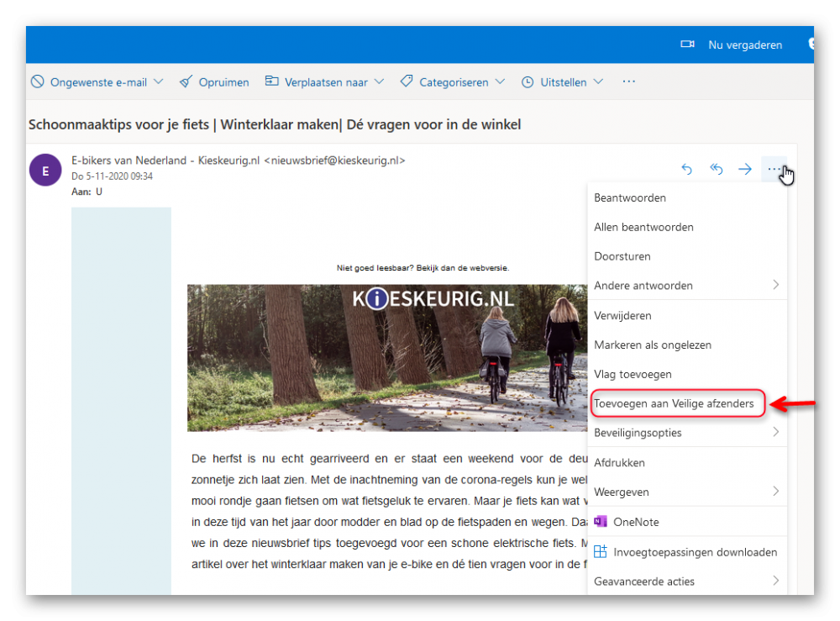Click the OneNote icon in menu
Viewport: 840px width, 621px height.
click(x=601, y=522)
